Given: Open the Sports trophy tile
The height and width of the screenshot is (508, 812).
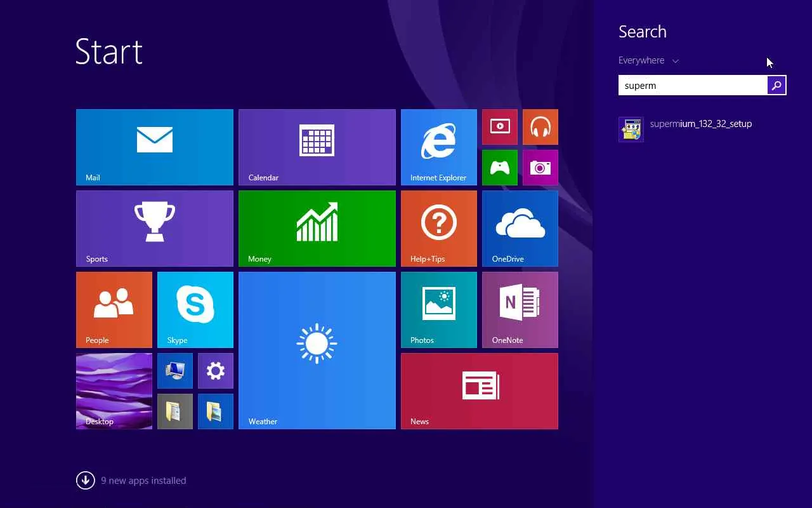Looking at the screenshot, I should [x=155, y=229].
